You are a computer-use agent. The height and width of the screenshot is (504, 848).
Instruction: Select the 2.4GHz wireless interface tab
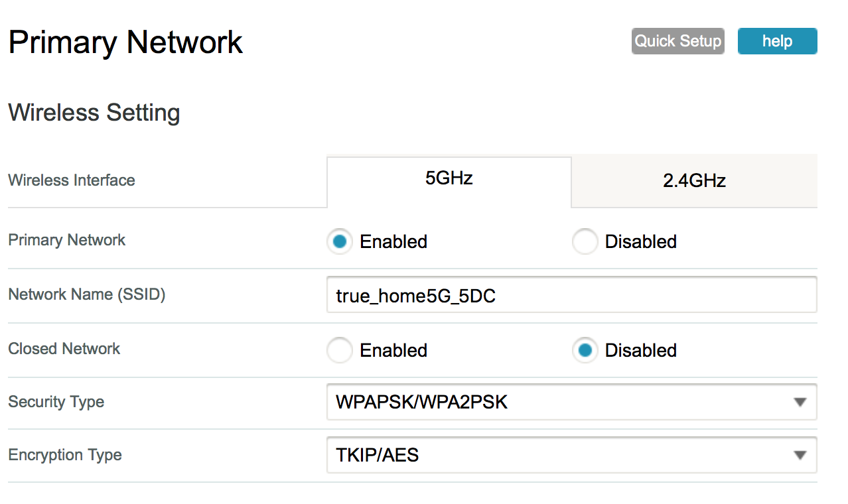coord(694,180)
